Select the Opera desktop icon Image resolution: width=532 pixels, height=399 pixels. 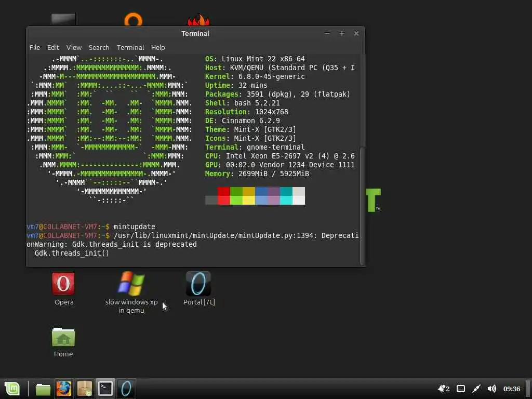[x=63, y=289]
